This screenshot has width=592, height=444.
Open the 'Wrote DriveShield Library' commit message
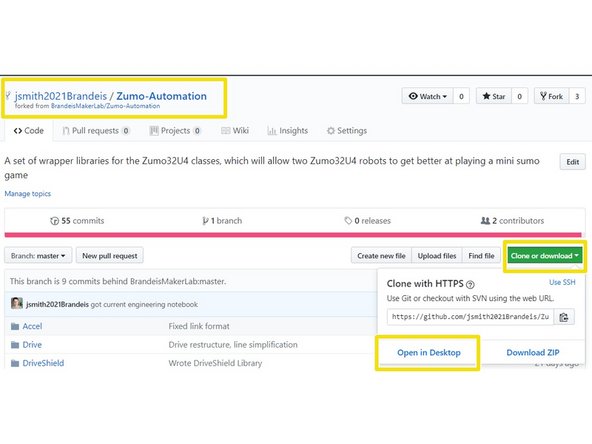pos(215,363)
